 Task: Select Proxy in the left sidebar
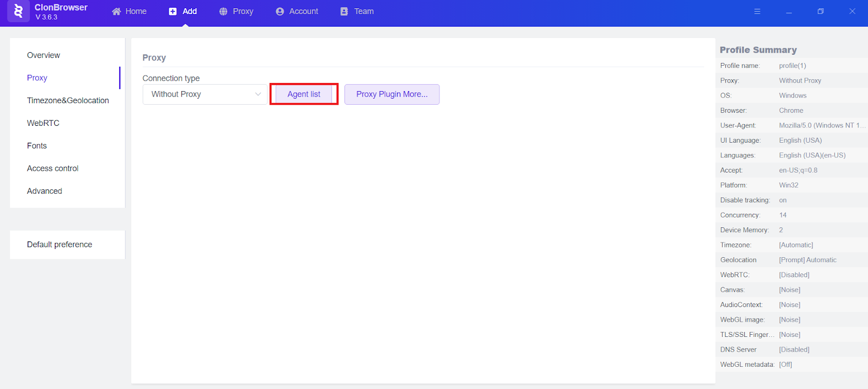click(37, 78)
